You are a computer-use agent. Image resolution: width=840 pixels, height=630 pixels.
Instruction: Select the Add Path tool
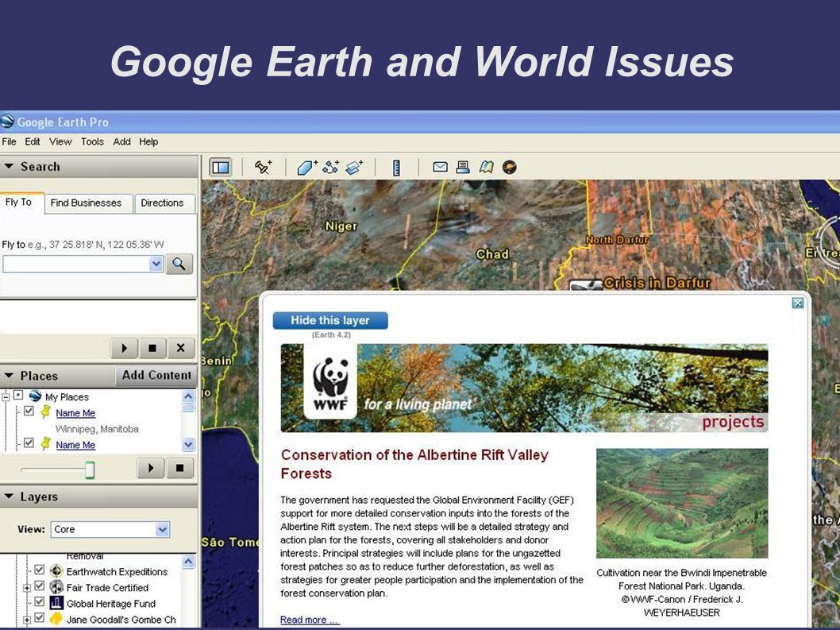click(330, 168)
